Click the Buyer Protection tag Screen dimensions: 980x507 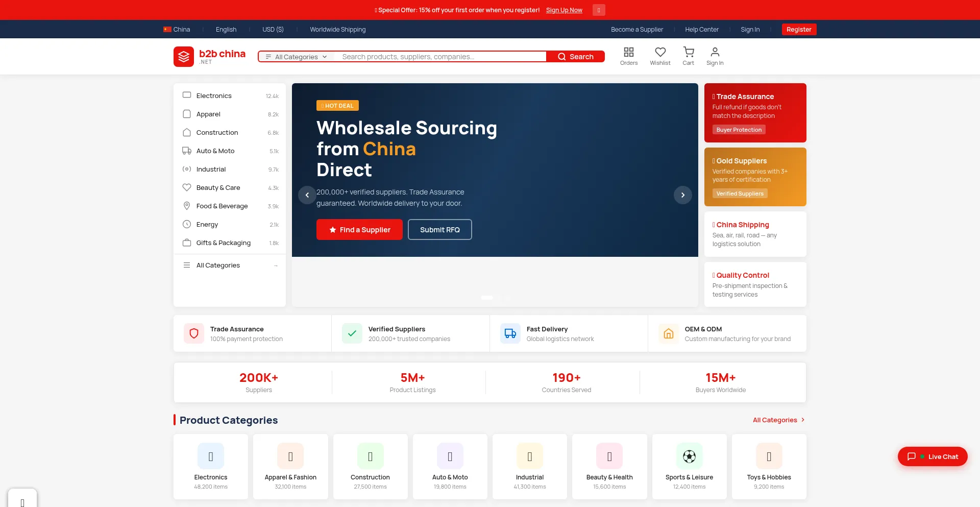tap(739, 130)
